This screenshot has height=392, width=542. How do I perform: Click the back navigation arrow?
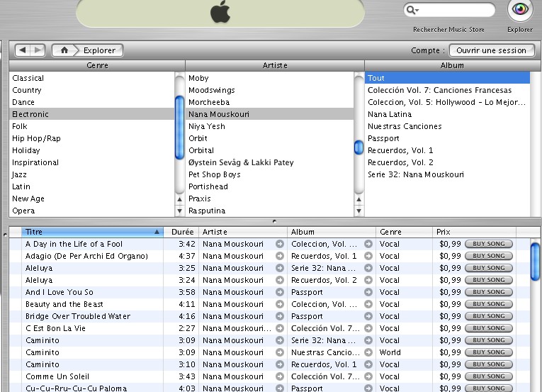point(23,50)
